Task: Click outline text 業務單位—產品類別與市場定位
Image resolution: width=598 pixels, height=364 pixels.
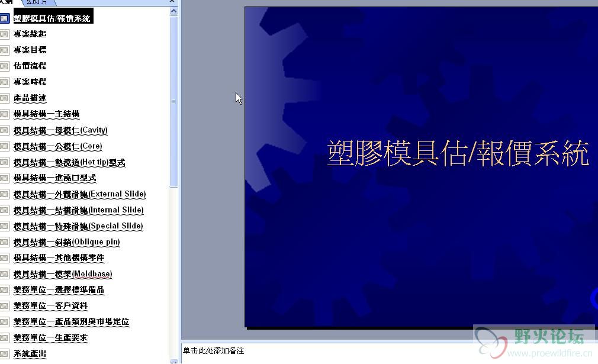Action: (71, 322)
